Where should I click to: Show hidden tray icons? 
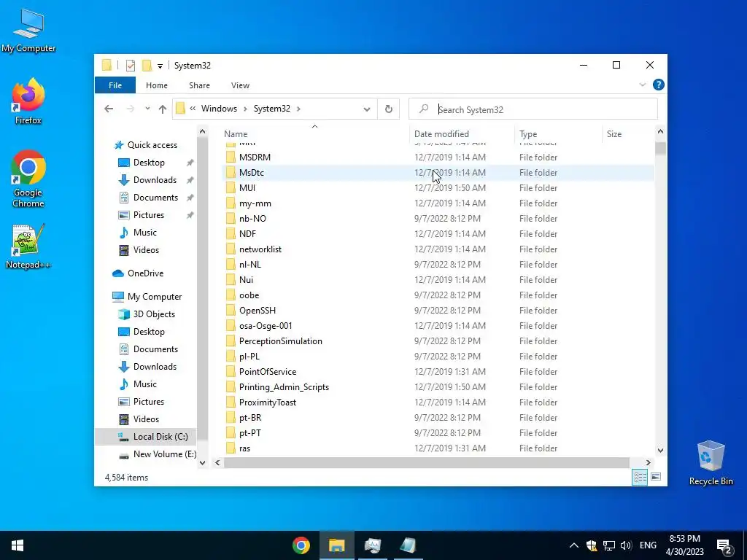(573, 545)
